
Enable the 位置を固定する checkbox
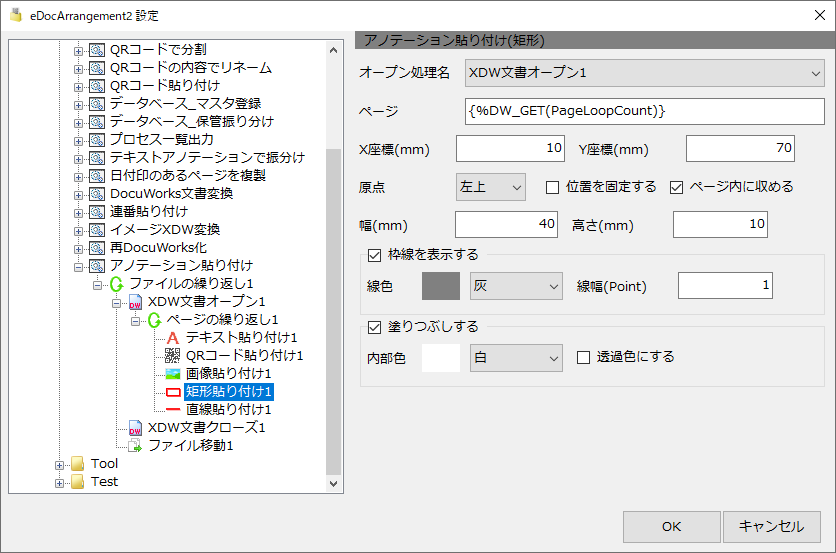pyautogui.click(x=552, y=187)
